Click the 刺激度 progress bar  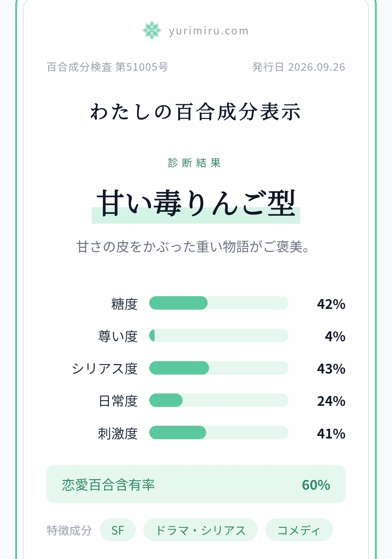pyautogui.click(x=219, y=433)
